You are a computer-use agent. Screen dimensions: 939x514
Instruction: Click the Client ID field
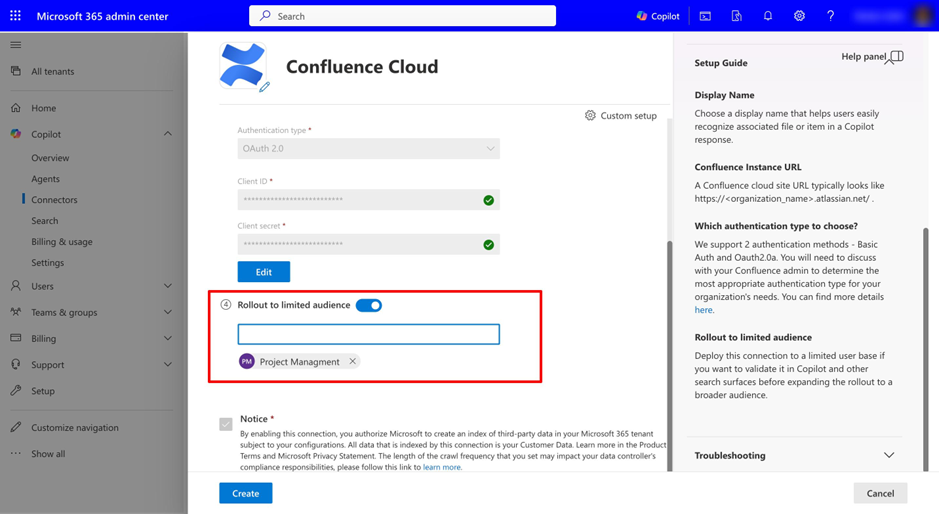(x=368, y=199)
